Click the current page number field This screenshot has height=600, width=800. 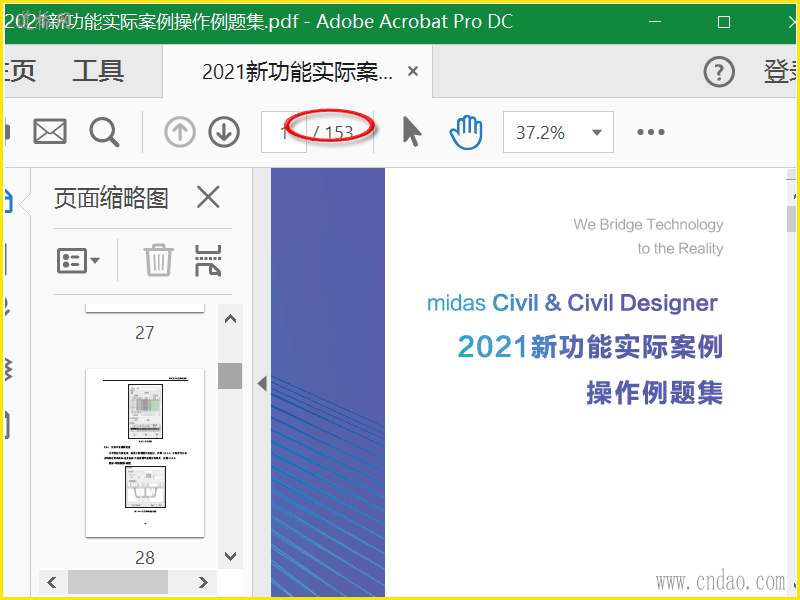coord(284,132)
